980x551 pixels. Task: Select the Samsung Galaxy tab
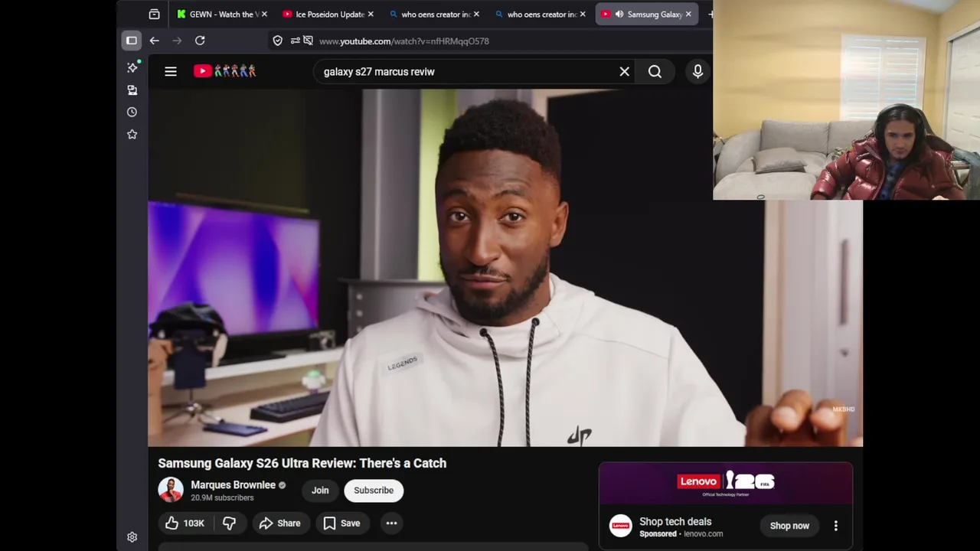point(647,14)
